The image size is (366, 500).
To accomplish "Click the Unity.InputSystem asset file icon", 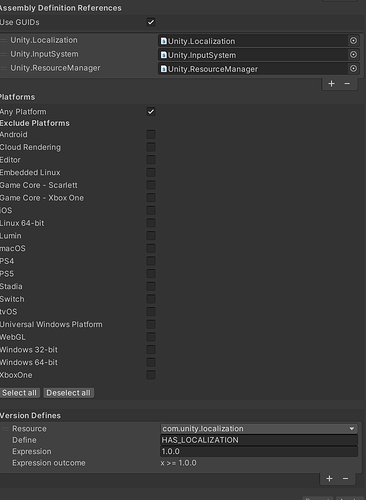I will 164,55.
